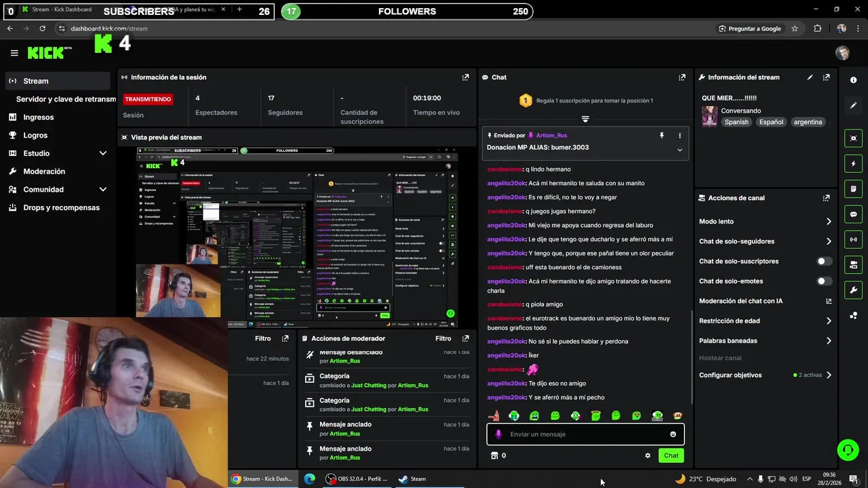868x488 pixels.
Task: Pop out the Información del stream panel
Action: pos(826,77)
